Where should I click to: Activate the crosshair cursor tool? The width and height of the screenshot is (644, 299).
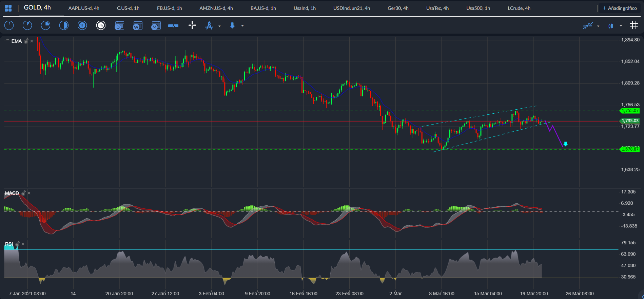192,25
